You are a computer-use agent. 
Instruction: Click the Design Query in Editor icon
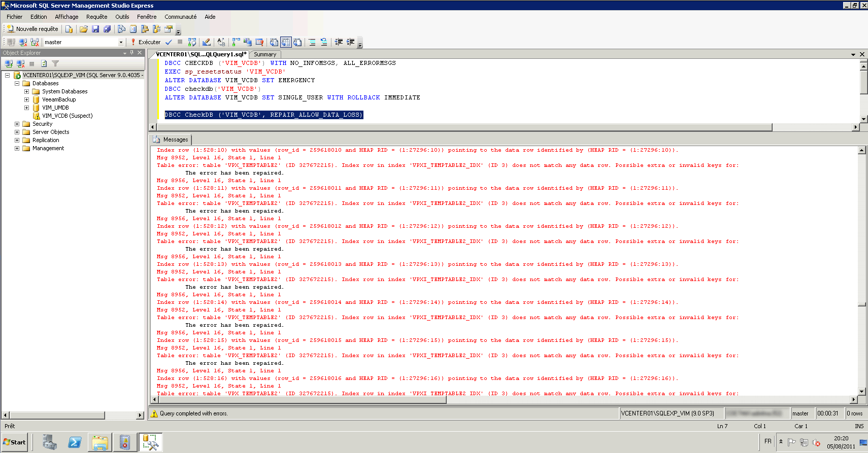(x=206, y=42)
